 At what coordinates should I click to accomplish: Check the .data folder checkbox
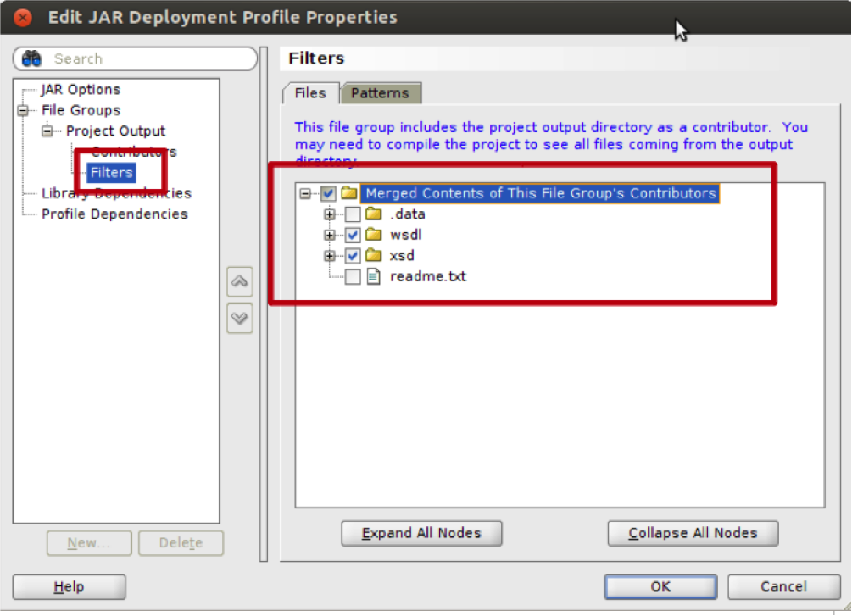coord(353,214)
